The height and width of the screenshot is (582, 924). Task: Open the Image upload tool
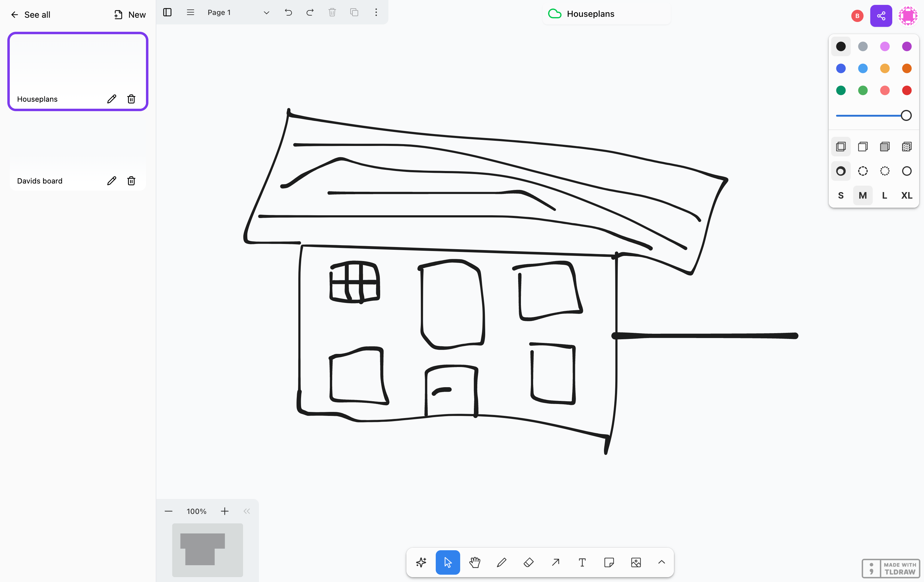tap(636, 562)
